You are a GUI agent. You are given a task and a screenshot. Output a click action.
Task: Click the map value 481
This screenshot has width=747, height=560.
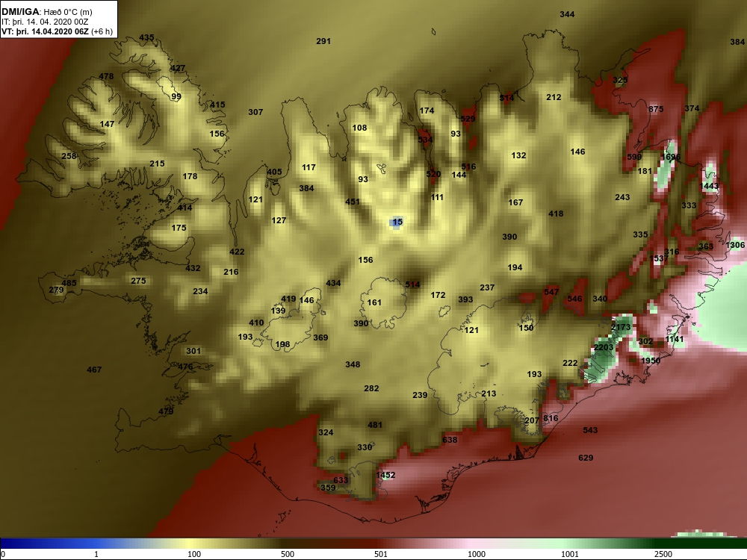[375, 425]
